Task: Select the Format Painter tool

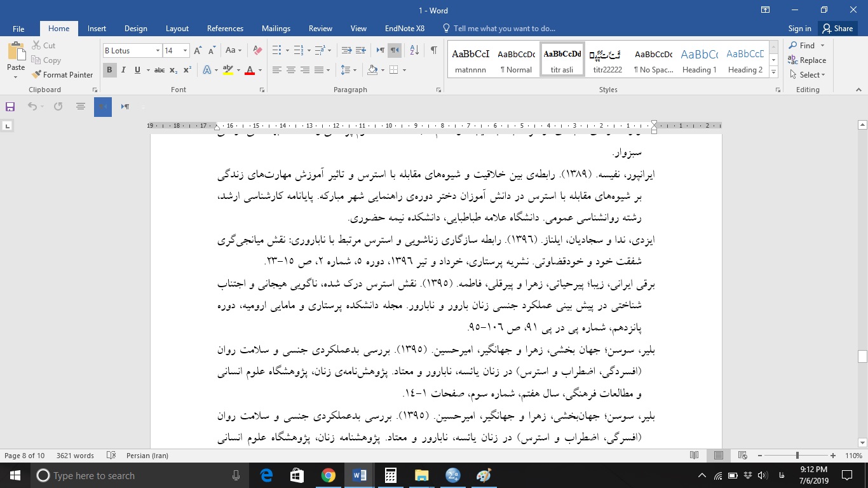Action: 62,74
